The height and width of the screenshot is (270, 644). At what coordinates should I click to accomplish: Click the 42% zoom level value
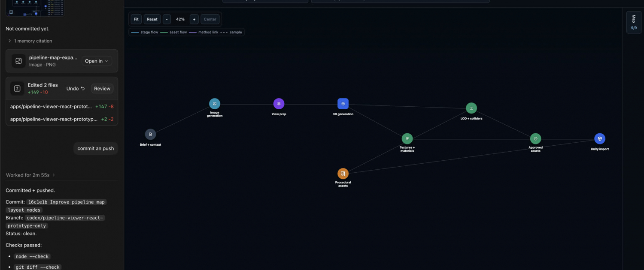coord(180,19)
